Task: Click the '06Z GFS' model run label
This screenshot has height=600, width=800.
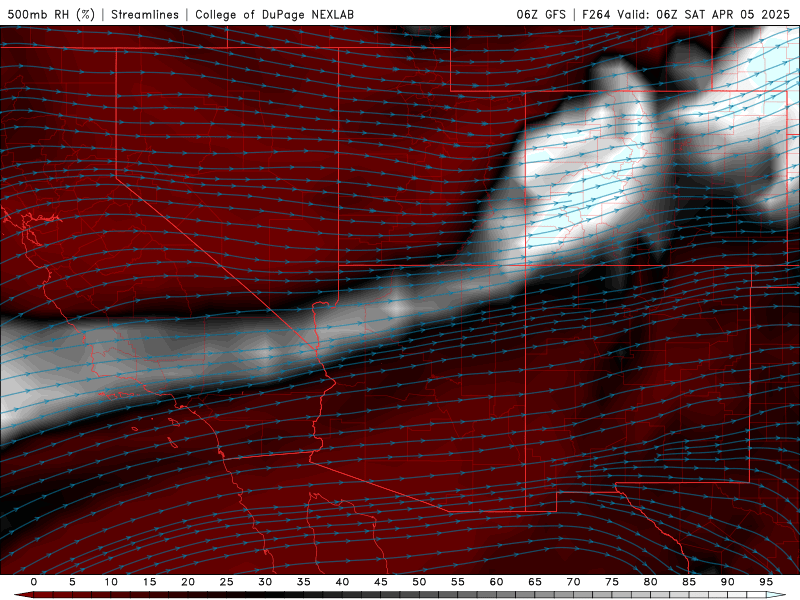Action: coord(541,14)
